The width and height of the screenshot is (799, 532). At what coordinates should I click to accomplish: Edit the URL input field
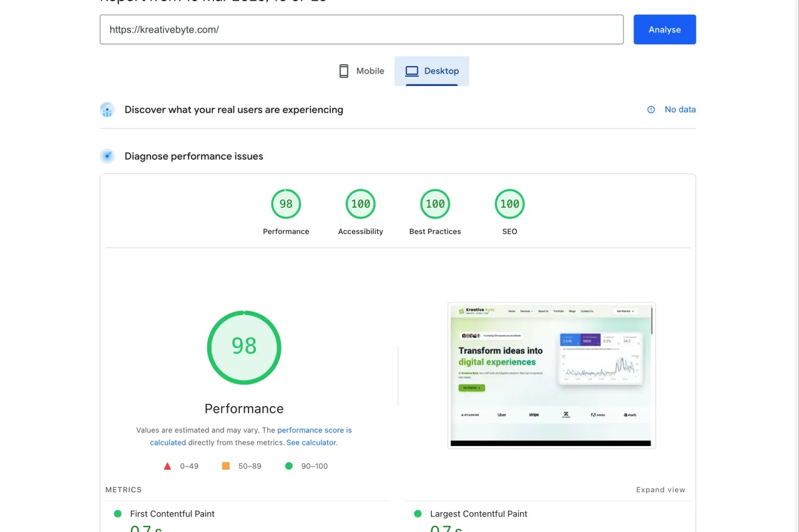[x=361, y=29]
